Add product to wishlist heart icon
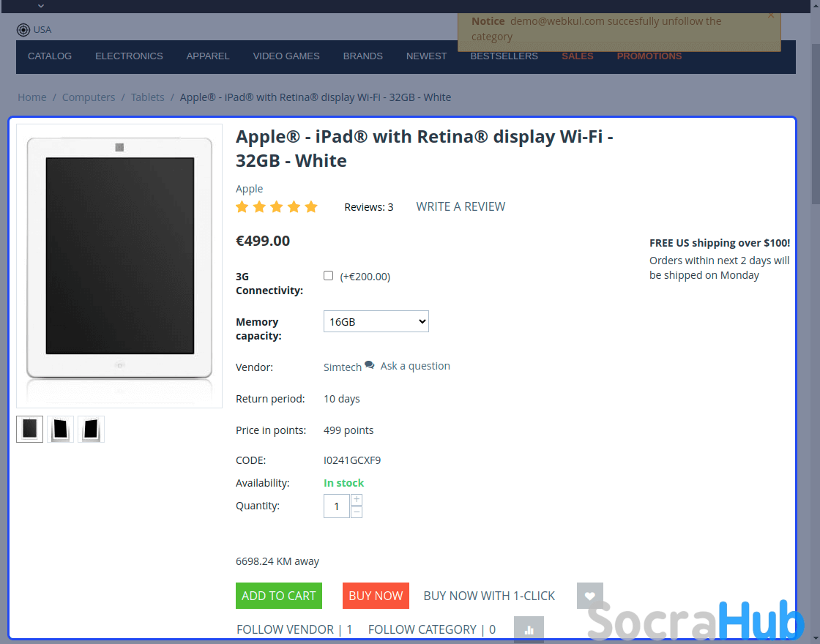820x644 pixels. (x=590, y=596)
